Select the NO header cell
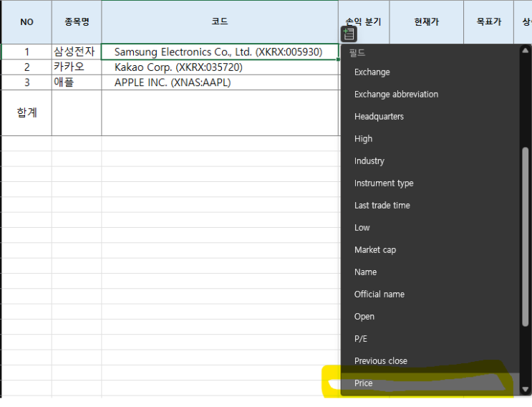The height and width of the screenshot is (407, 532). point(26,22)
